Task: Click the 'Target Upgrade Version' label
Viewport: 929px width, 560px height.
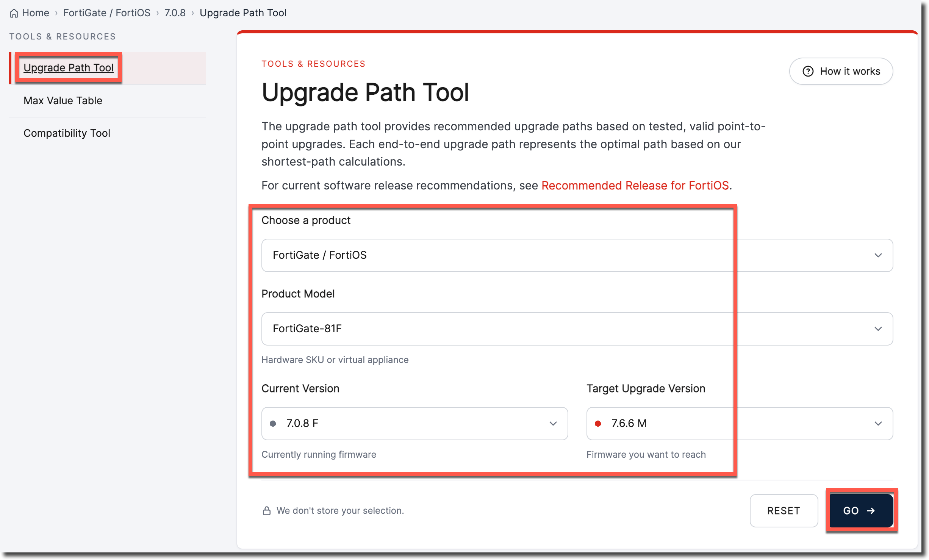Action: (x=646, y=389)
